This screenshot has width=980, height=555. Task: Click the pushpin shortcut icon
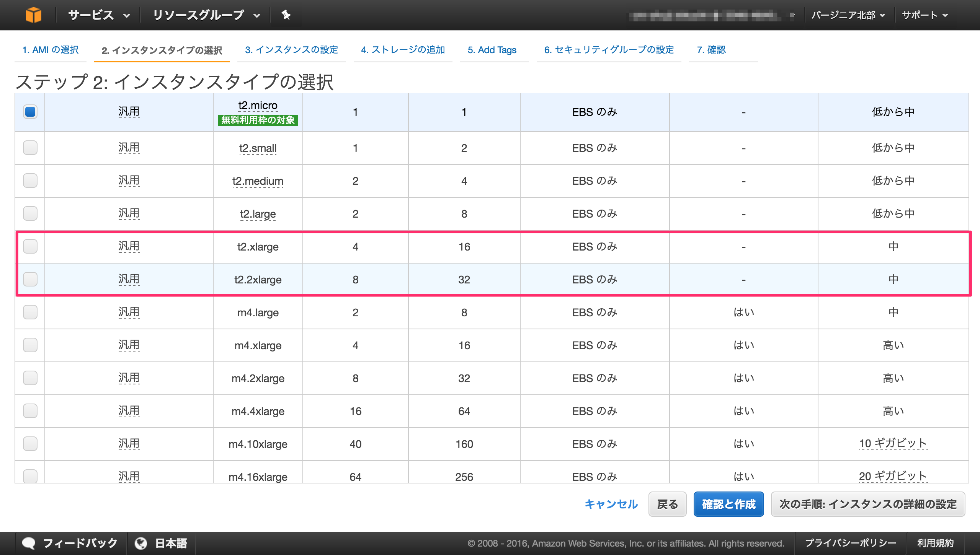point(286,15)
